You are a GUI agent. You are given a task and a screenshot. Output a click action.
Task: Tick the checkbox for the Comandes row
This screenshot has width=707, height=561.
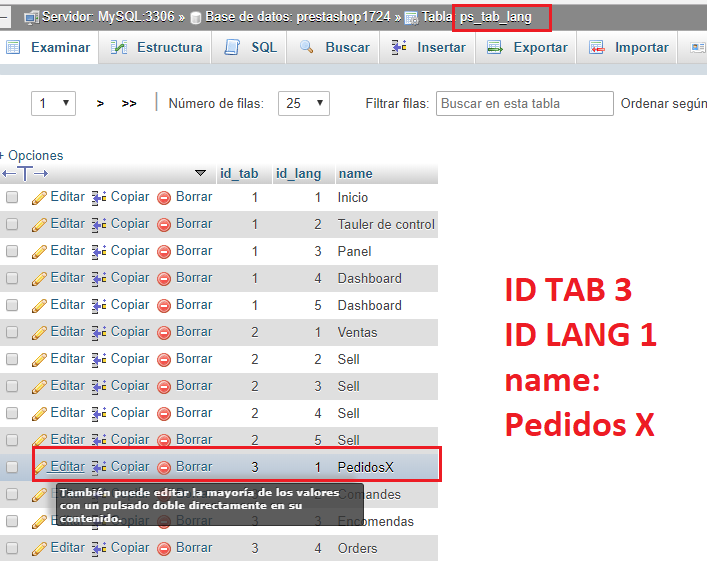(x=12, y=494)
